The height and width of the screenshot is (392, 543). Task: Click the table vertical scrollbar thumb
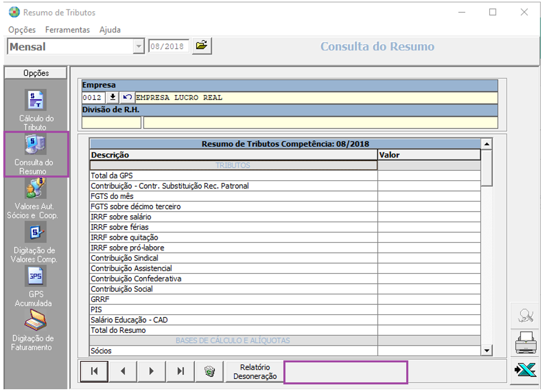tap(487, 168)
